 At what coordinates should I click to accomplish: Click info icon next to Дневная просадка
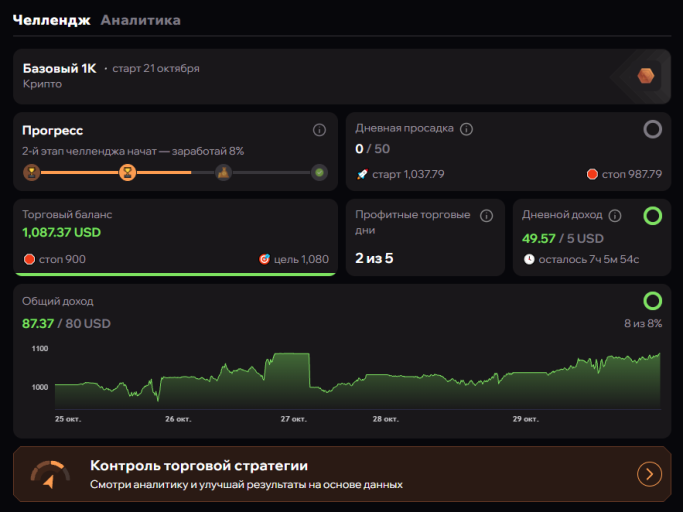(467, 129)
